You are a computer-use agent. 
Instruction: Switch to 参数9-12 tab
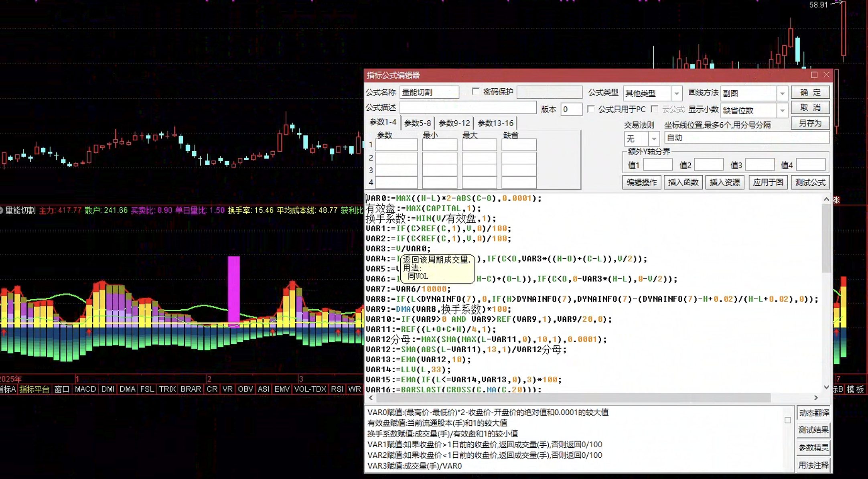[454, 123]
